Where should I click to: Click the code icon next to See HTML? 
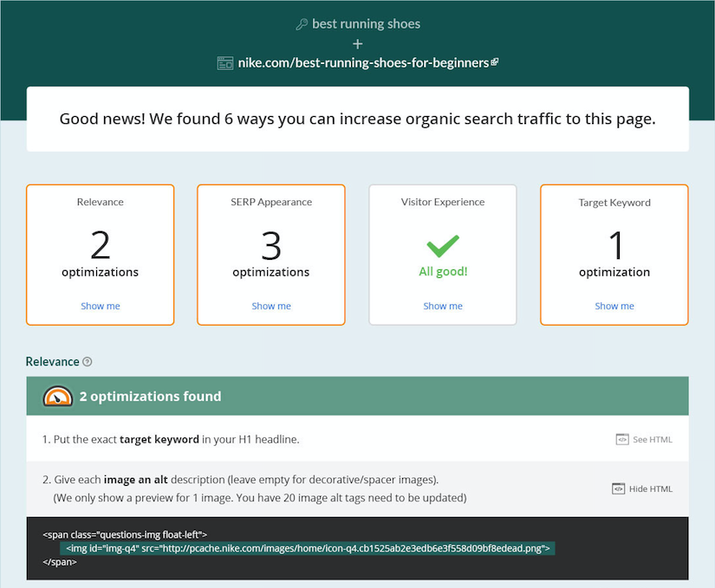click(621, 439)
